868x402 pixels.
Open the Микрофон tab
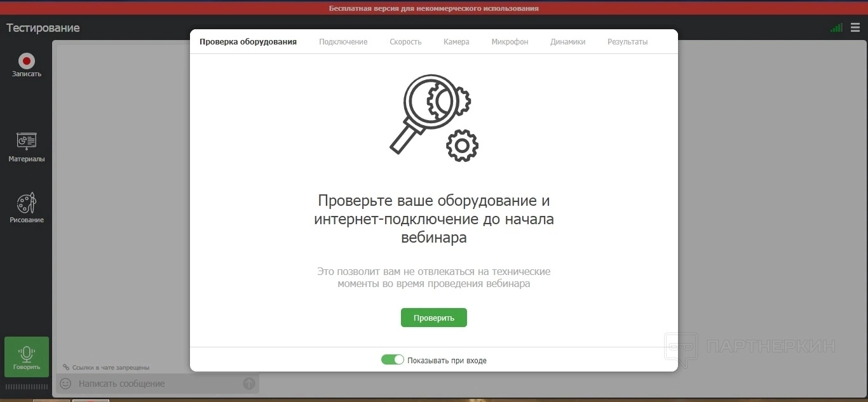point(510,42)
